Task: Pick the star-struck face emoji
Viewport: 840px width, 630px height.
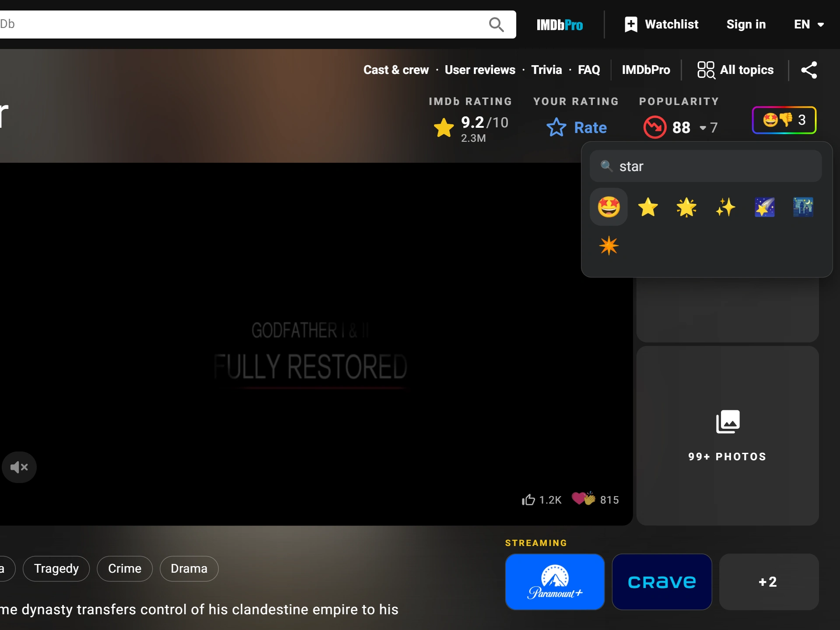Action: (609, 207)
